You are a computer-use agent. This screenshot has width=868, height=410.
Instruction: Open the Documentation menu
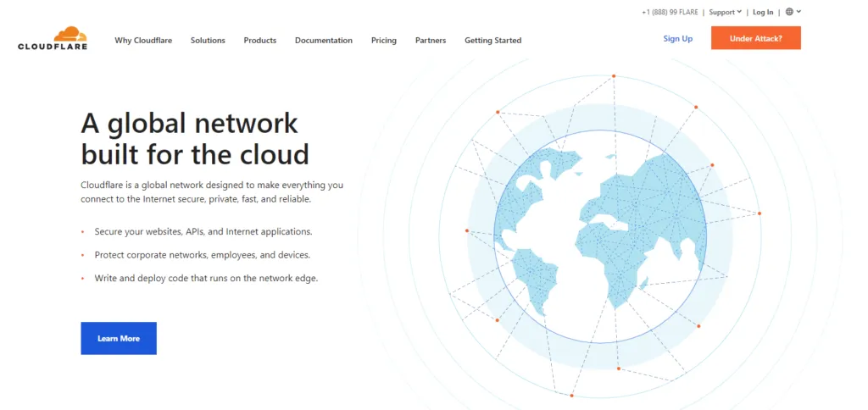coord(324,41)
